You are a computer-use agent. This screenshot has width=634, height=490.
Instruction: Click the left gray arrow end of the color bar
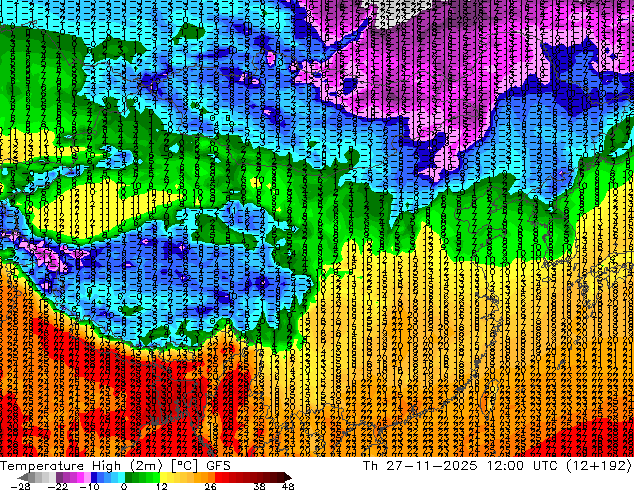(22, 477)
